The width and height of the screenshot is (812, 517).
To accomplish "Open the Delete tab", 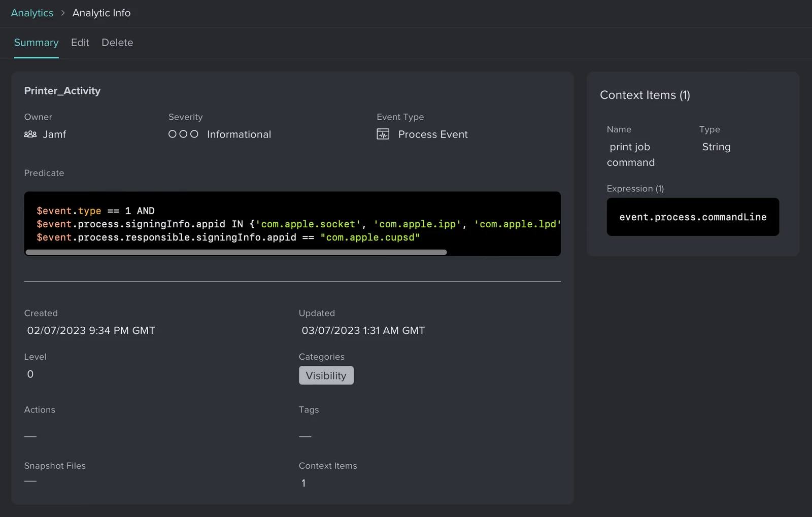I will pos(117,43).
